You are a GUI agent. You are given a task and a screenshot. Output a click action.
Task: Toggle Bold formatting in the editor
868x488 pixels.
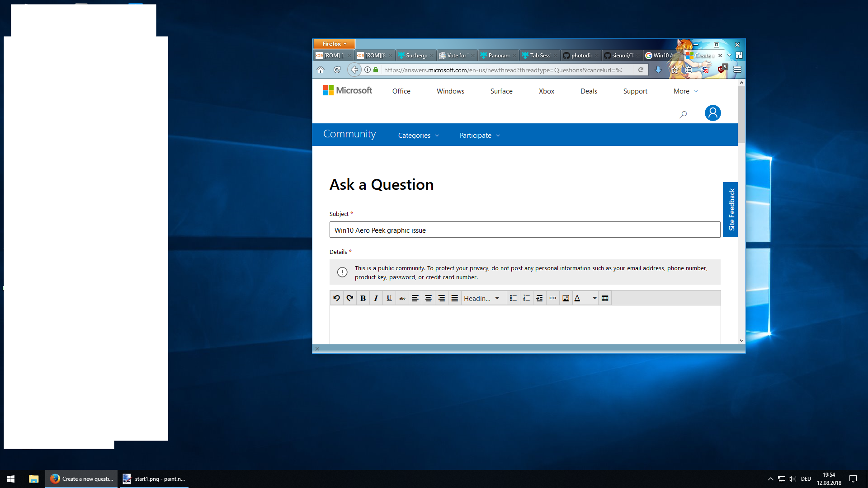click(363, 298)
